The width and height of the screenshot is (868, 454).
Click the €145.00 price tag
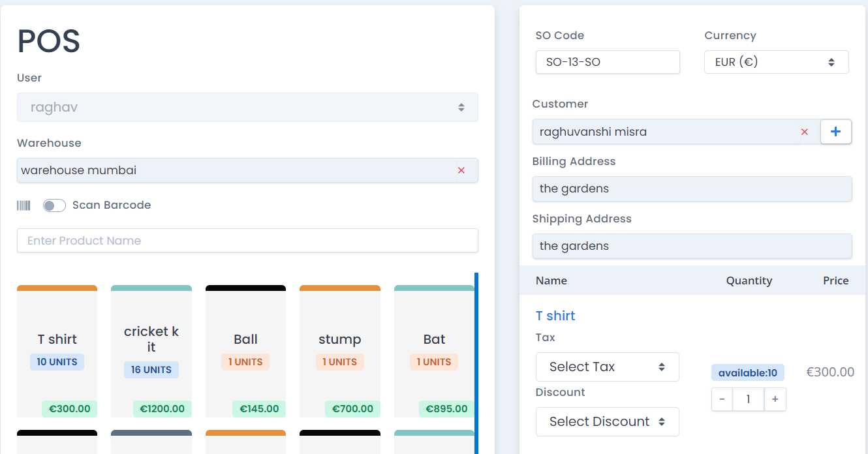pyautogui.click(x=259, y=409)
